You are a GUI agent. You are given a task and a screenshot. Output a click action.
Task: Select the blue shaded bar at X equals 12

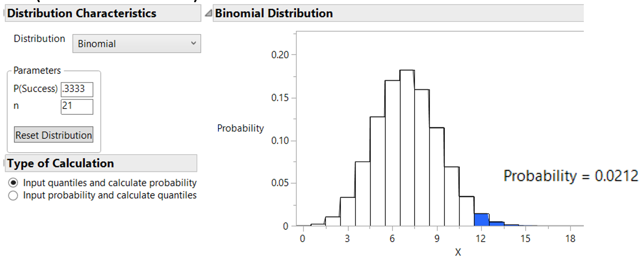[x=482, y=219]
